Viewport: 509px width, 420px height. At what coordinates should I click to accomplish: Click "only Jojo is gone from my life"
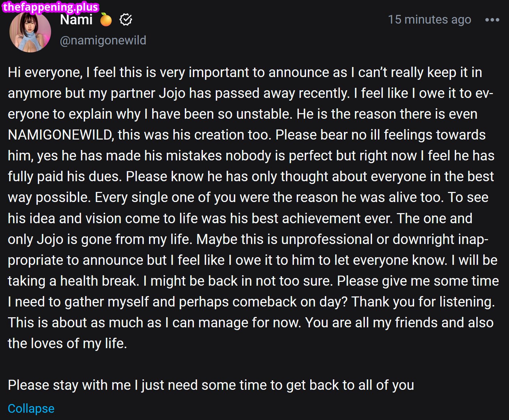pos(100,239)
